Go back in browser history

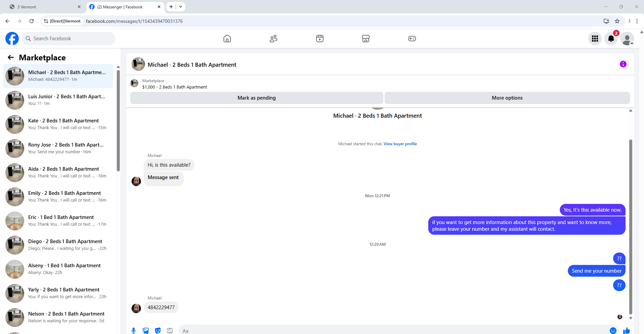point(7,21)
